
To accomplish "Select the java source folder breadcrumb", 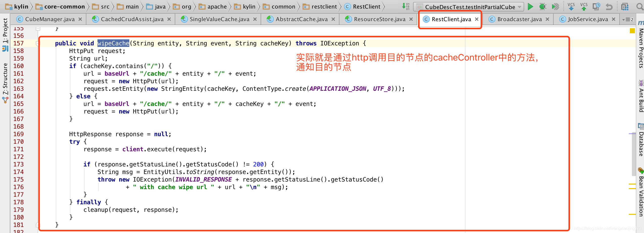I will pos(156,7).
